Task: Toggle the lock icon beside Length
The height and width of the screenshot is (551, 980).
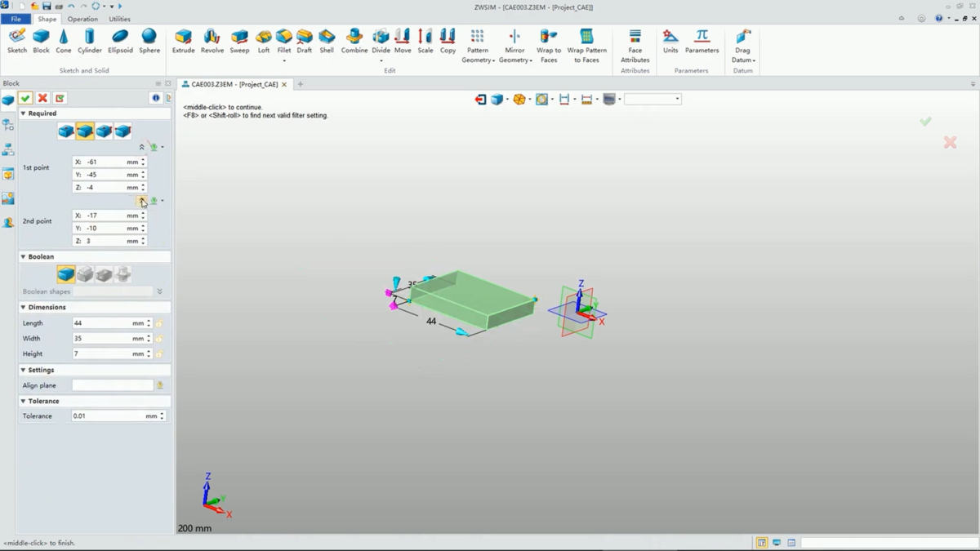Action: pyautogui.click(x=159, y=323)
